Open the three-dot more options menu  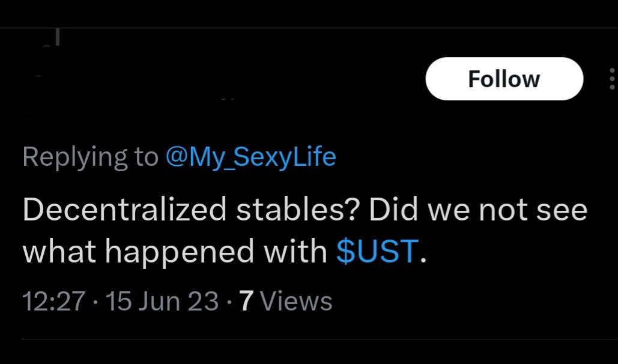612,79
